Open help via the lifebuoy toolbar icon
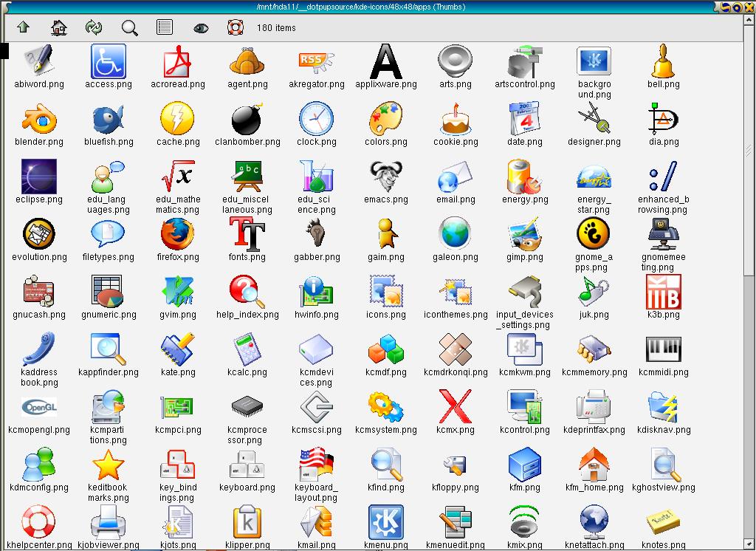756x551 pixels. 236,27
